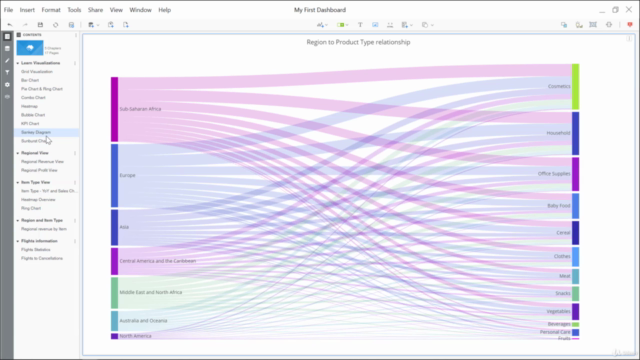Click the red shield icon at toolbar end

(630, 25)
